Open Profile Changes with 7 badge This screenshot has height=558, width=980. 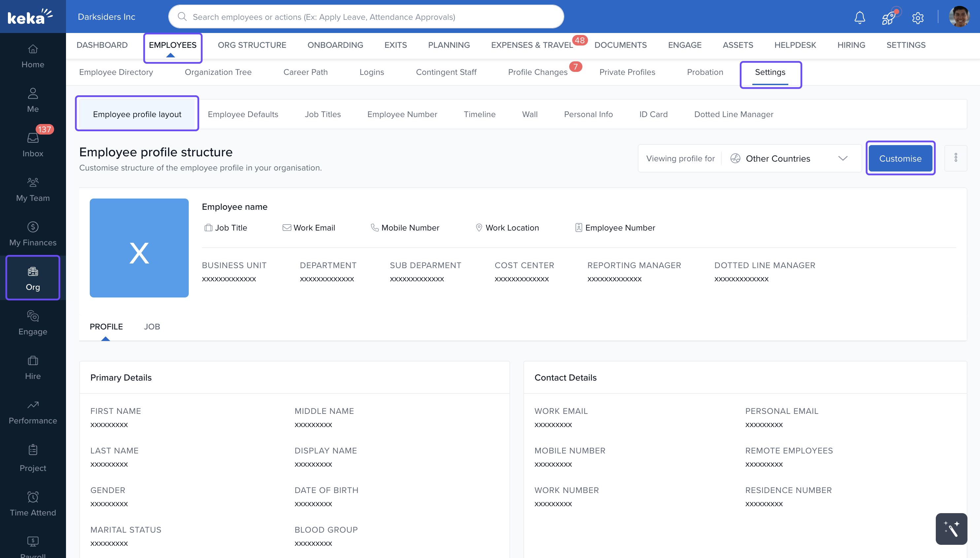pyautogui.click(x=538, y=72)
